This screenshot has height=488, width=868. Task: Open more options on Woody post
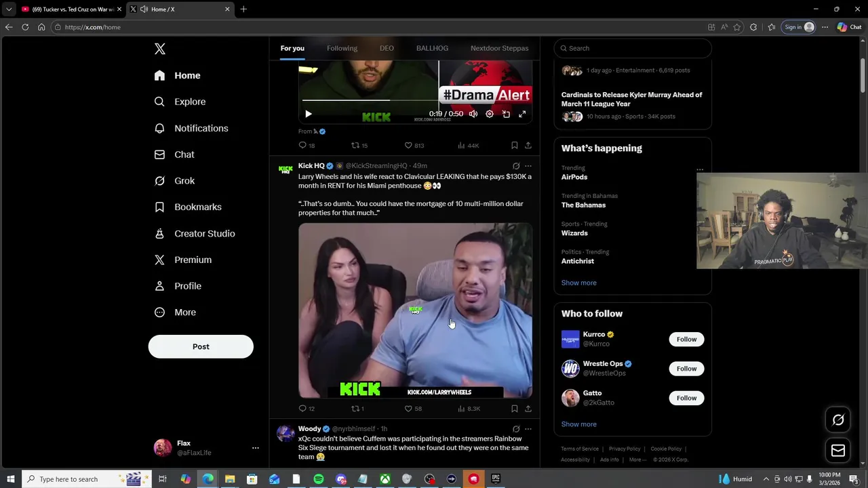(x=528, y=429)
